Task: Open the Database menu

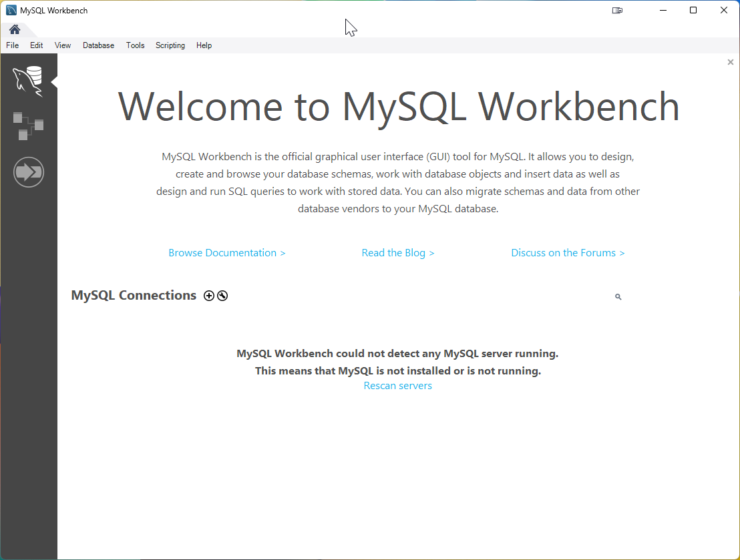Action: (98, 45)
